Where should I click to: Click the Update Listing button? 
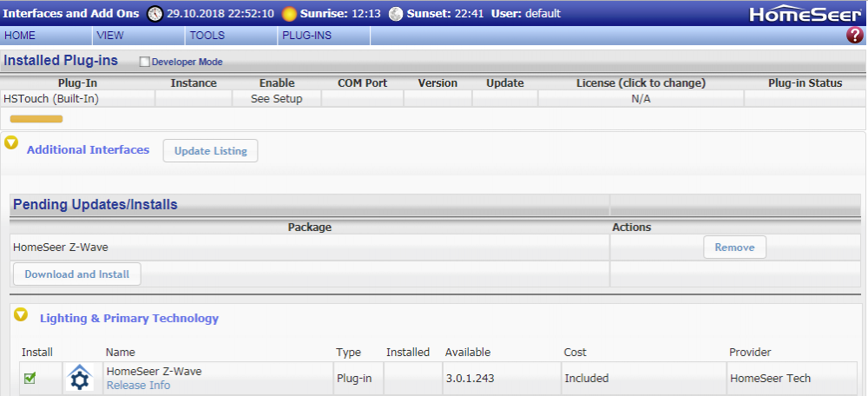(210, 150)
